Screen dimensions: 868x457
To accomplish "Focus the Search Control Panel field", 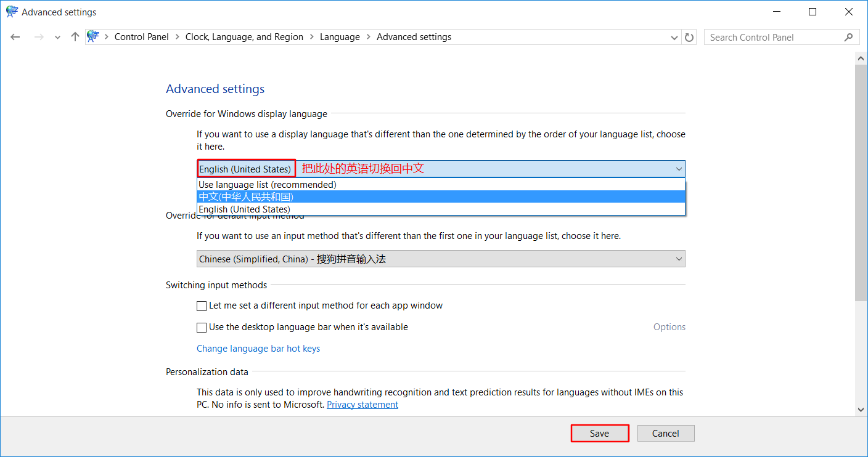I will click(x=782, y=37).
